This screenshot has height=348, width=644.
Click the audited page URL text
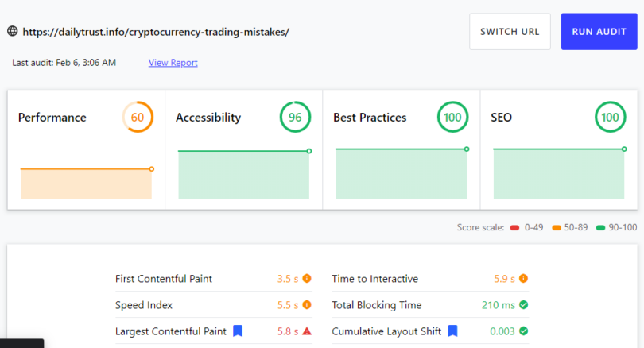click(156, 32)
